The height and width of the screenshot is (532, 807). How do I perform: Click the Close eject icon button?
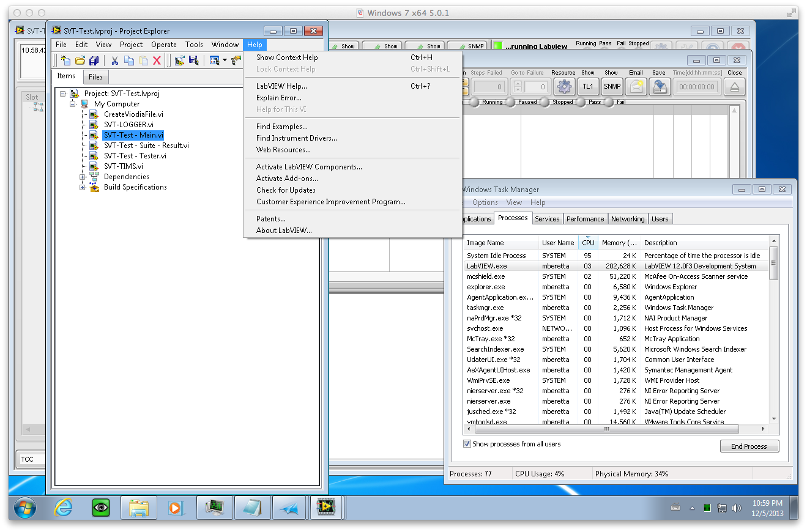tap(735, 87)
